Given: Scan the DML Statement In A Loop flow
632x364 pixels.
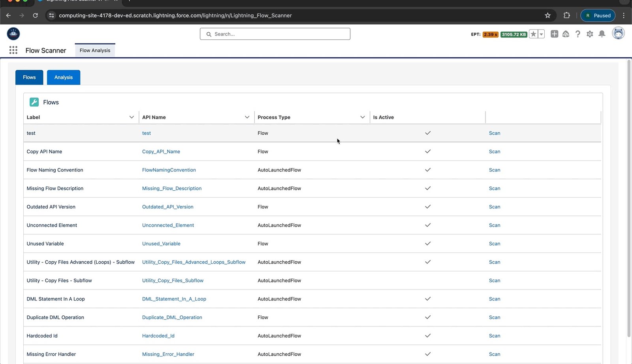Looking at the screenshot, I should tap(495, 299).
